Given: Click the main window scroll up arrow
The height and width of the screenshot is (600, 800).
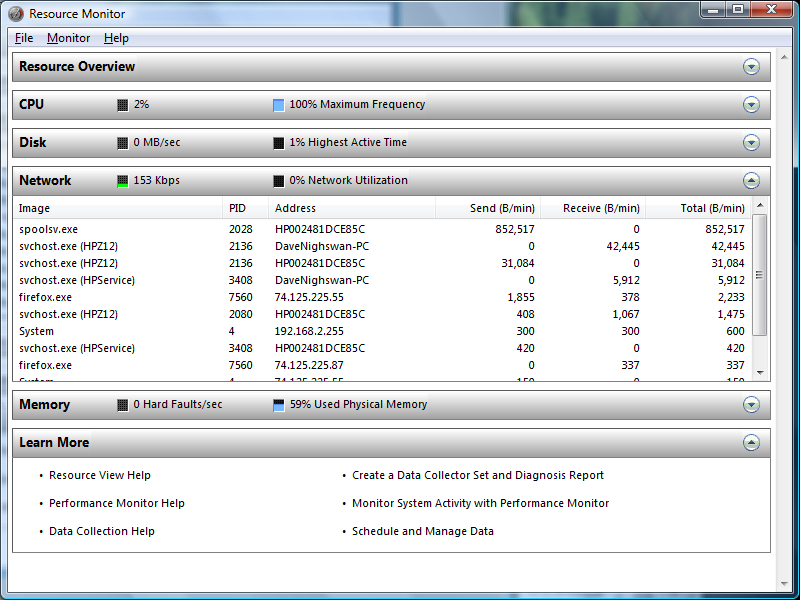Looking at the screenshot, I should (x=784, y=57).
